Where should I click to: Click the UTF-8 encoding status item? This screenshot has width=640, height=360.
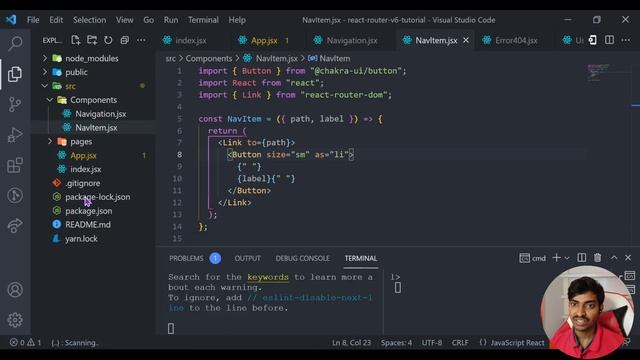[x=431, y=342]
